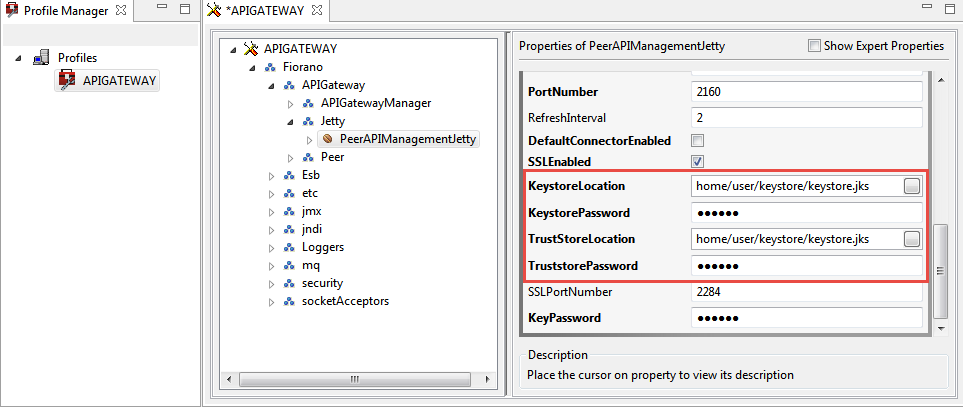Uncheck the SSLEnabled checkbox
Viewport: 963px width, 409px height.
[697, 162]
